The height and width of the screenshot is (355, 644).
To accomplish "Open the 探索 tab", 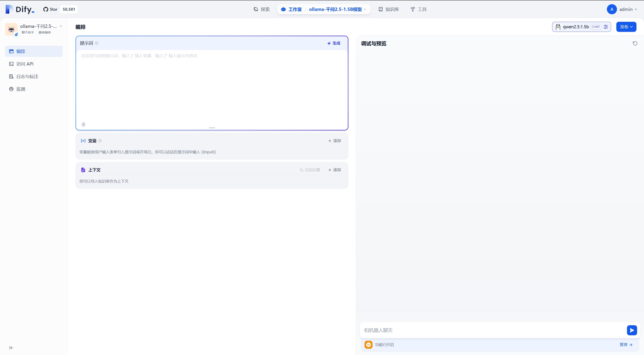I will (x=261, y=9).
